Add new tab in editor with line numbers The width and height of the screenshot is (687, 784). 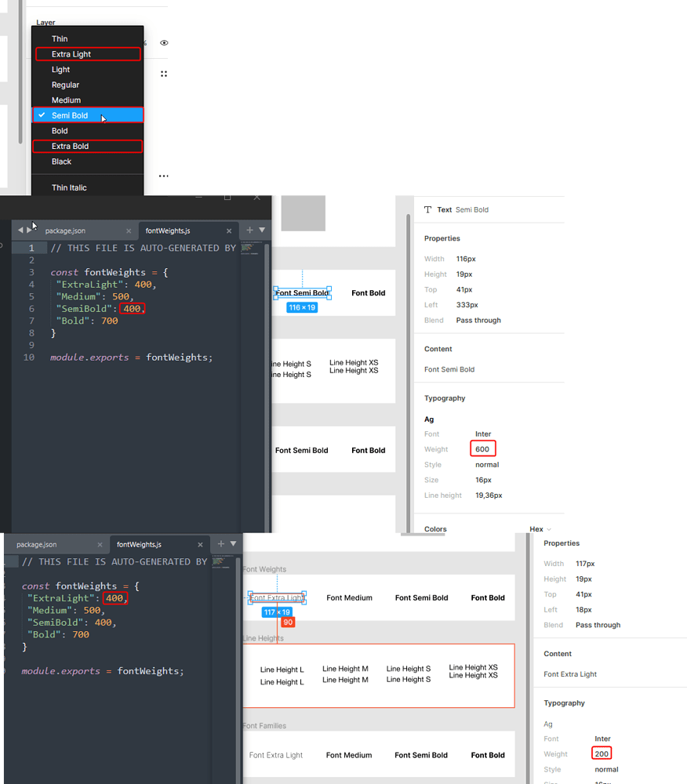(x=249, y=230)
